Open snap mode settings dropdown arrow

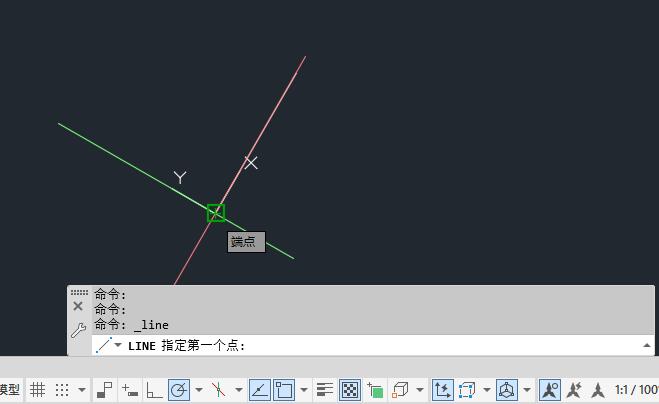[82, 390]
